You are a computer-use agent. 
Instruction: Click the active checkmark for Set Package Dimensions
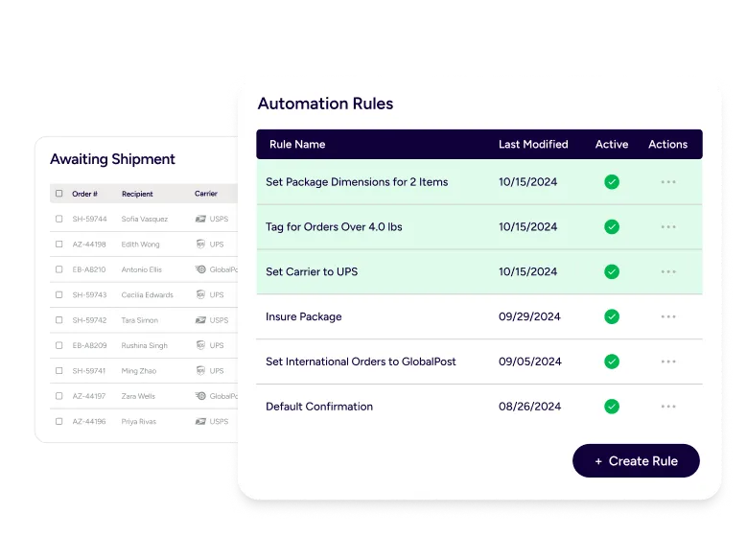pos(611,182)
